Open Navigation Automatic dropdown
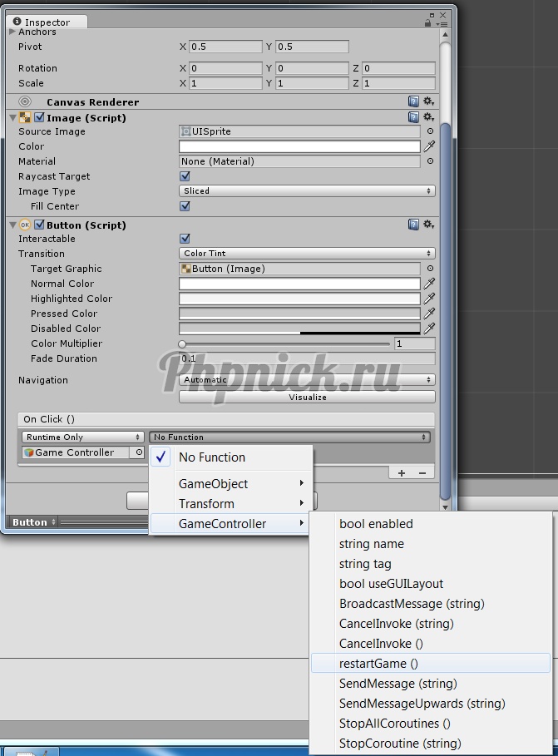The image size is (558, 756). click(307, 379)
